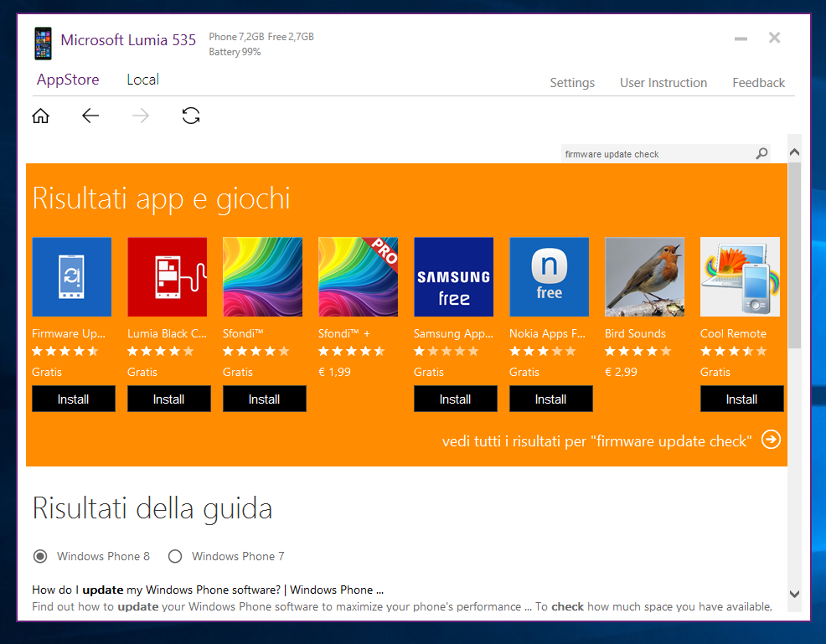
Task: Click the scrollbar up arrow
Action: [794, 152]
